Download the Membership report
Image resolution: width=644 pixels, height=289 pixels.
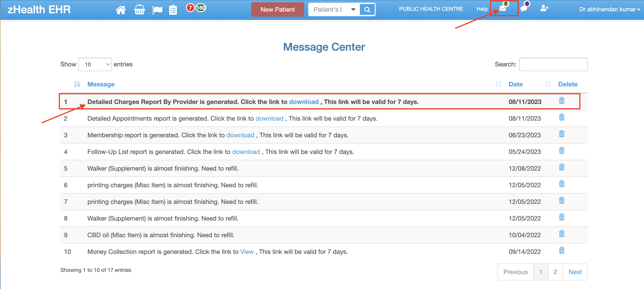click(x=240, y=135)
